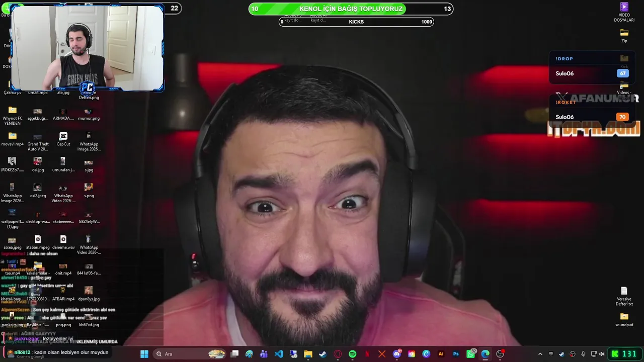Screen dimensions: 644x362
Task: Select the Veresiye Defteri.txt file
Action: pyautogui.click(x=624, y=296)
